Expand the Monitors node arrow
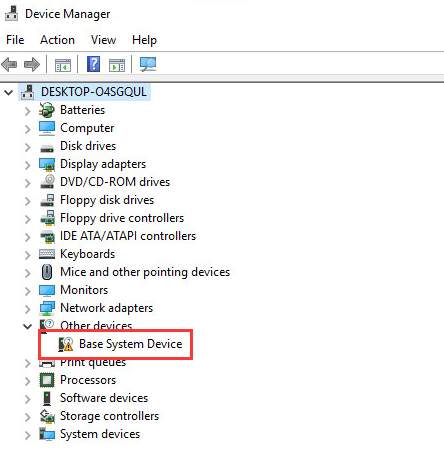Image resolution: width=444 pixels, height=467 pixels. [x=28, y=291]
